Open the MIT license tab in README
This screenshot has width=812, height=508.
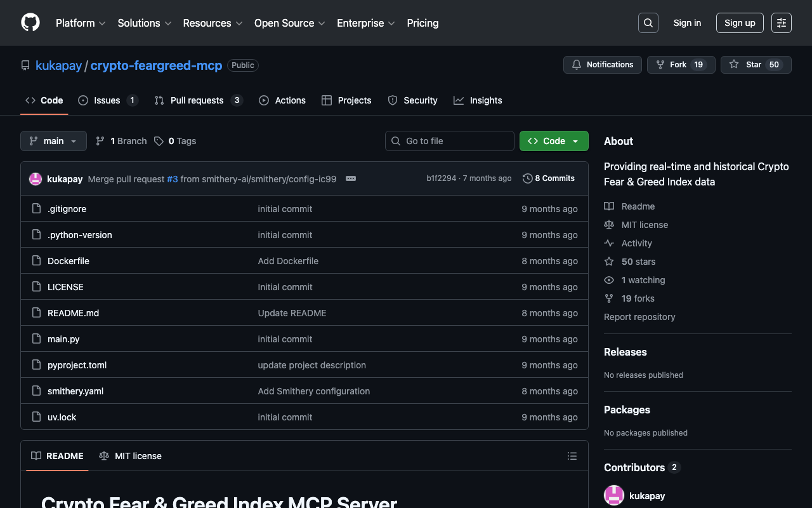point(131,456)
